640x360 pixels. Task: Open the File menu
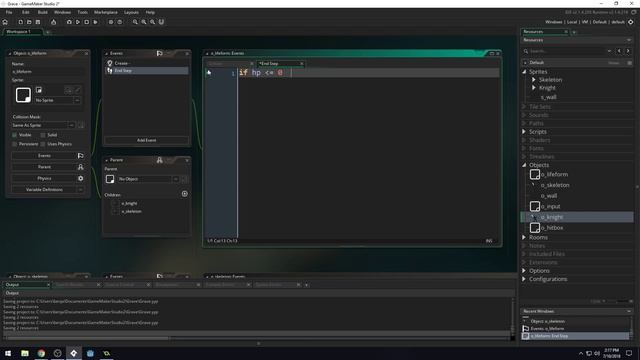[9, 12]
